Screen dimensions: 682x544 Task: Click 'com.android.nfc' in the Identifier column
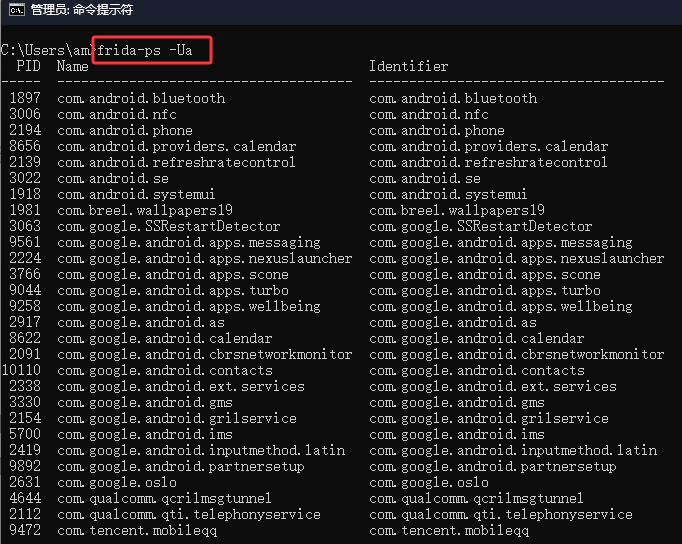point(429,114)
